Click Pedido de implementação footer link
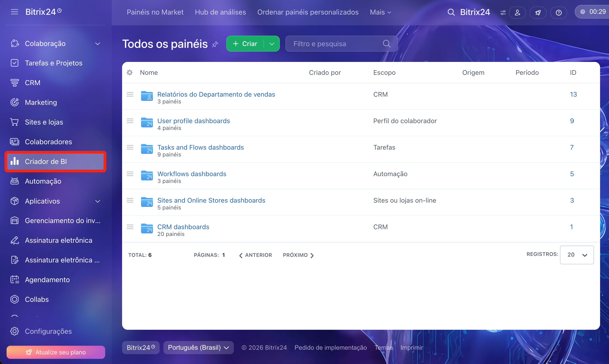 point(331,348)
